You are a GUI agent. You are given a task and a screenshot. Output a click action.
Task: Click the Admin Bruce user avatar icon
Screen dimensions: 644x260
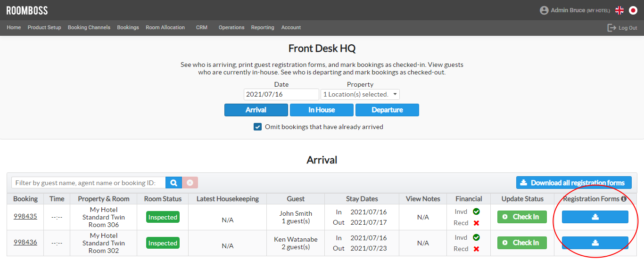coord(544,10)
